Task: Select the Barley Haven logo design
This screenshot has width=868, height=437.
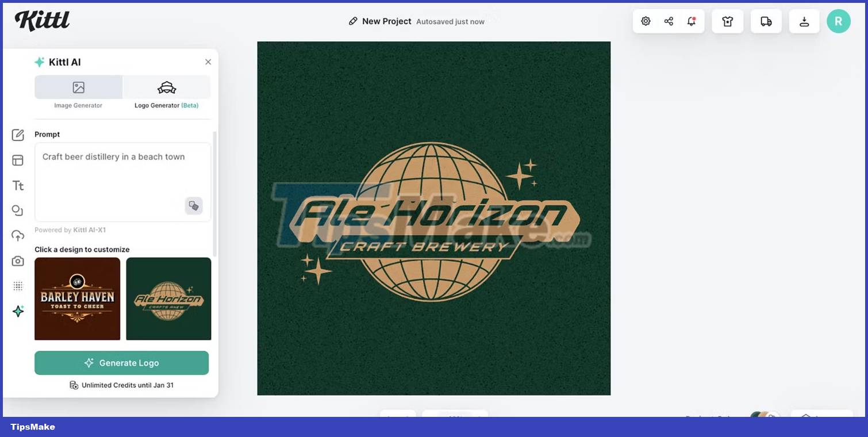Action: [x=78, y=298]
